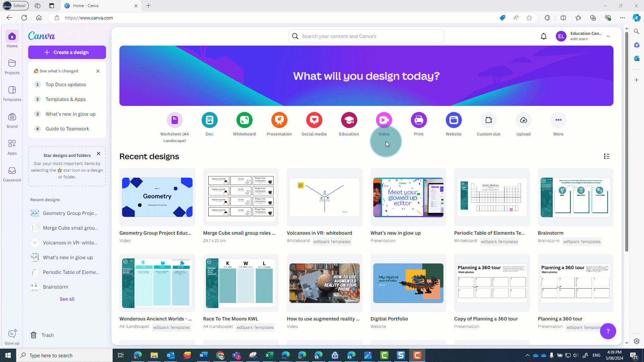Open Excel from the taskbar
Viewport: 644px width, 362px height.
tap(269, 355)
